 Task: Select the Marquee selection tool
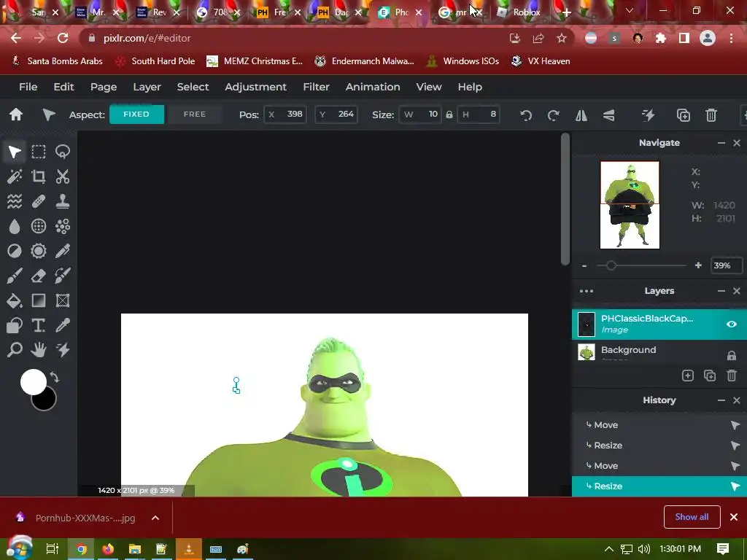39,152
